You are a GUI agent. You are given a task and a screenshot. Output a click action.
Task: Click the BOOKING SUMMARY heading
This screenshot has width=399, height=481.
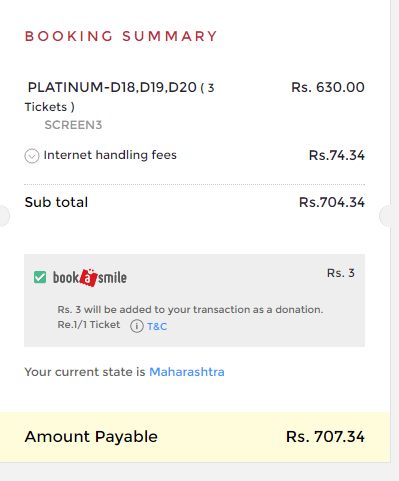coord(121,36)
